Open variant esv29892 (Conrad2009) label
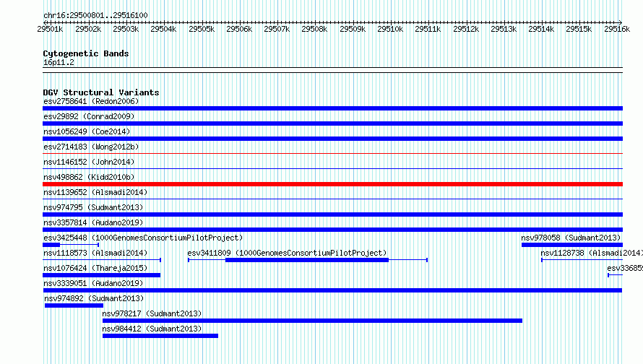643x364 pixels. tap(89, 116)
